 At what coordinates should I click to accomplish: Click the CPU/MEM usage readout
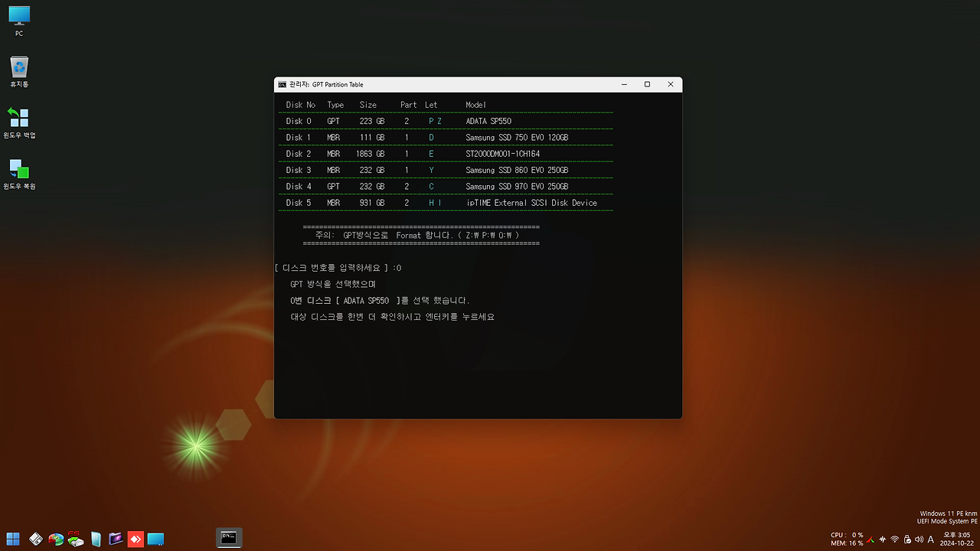(x=847, y=539)
